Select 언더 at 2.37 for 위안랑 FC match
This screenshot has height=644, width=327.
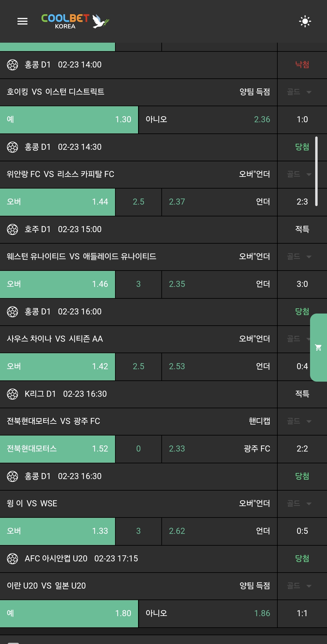pos(219,202)
